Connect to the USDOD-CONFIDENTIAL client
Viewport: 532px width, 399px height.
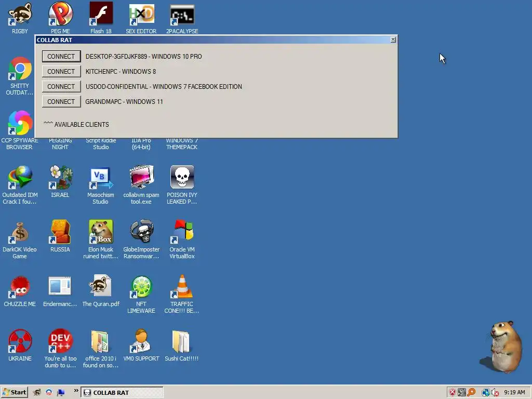tap(61, 87)
